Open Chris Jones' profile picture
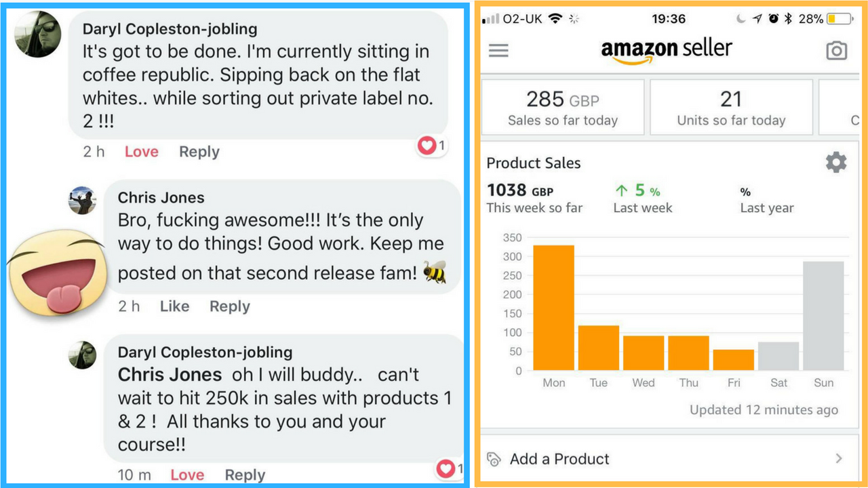The width and height of the screenshot is (868, 488). click(x=83, y=201)
